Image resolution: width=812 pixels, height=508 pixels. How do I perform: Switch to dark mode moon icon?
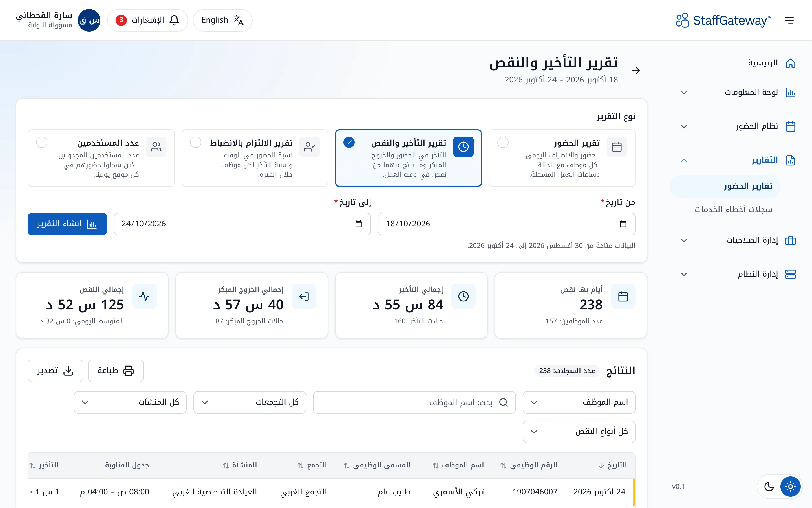tap(769, 486)
